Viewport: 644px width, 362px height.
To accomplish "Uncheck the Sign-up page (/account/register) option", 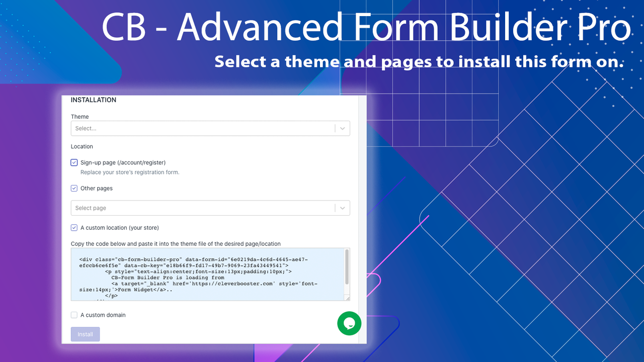I will click(74, 162).
